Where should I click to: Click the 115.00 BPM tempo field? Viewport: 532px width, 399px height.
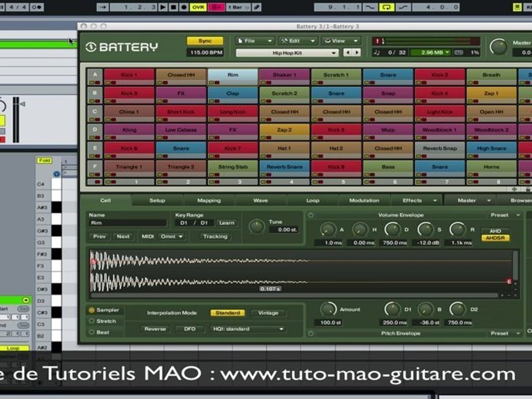[x=206, y=53]
